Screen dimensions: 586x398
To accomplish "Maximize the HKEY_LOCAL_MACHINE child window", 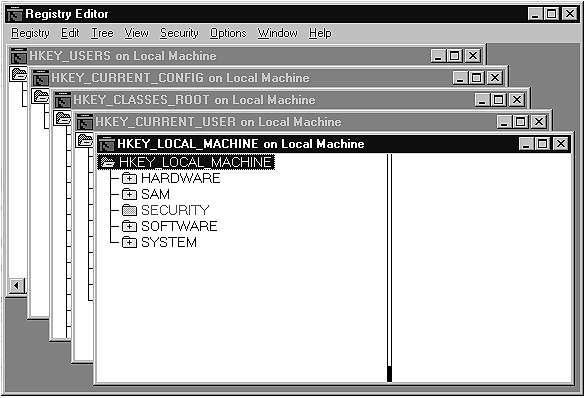I will click(x=543, y=144).
